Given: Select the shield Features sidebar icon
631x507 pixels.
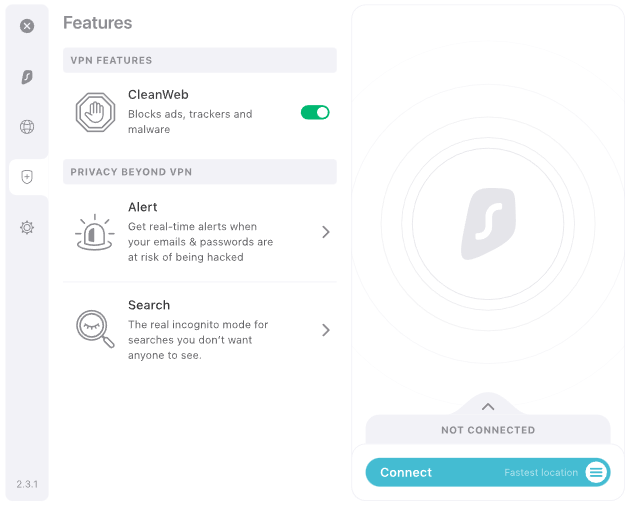Looking at the screenshot, I should click(27, 177).
